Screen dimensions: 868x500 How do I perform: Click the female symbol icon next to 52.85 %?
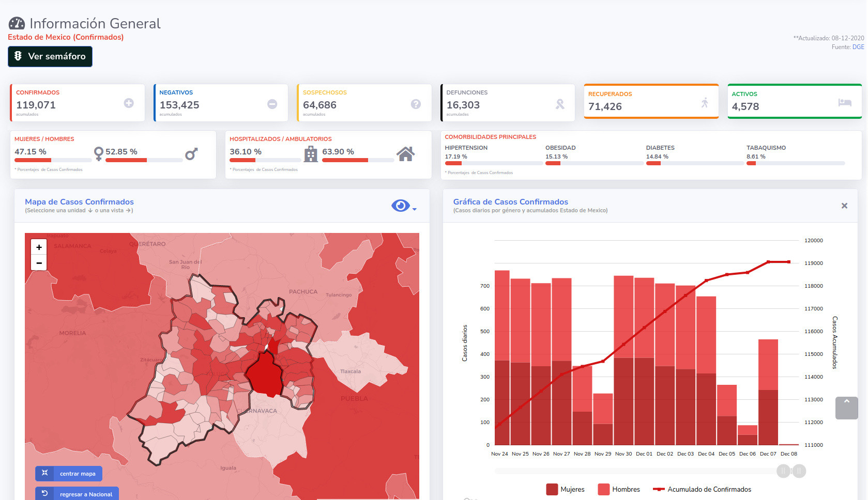(99, 153)
